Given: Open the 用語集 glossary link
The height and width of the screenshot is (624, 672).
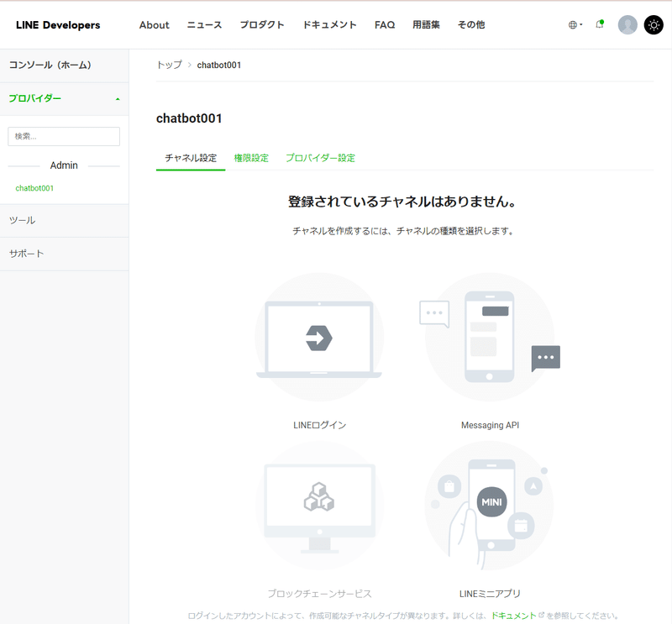Looking at the screenshot, I should tap(426, 25).
